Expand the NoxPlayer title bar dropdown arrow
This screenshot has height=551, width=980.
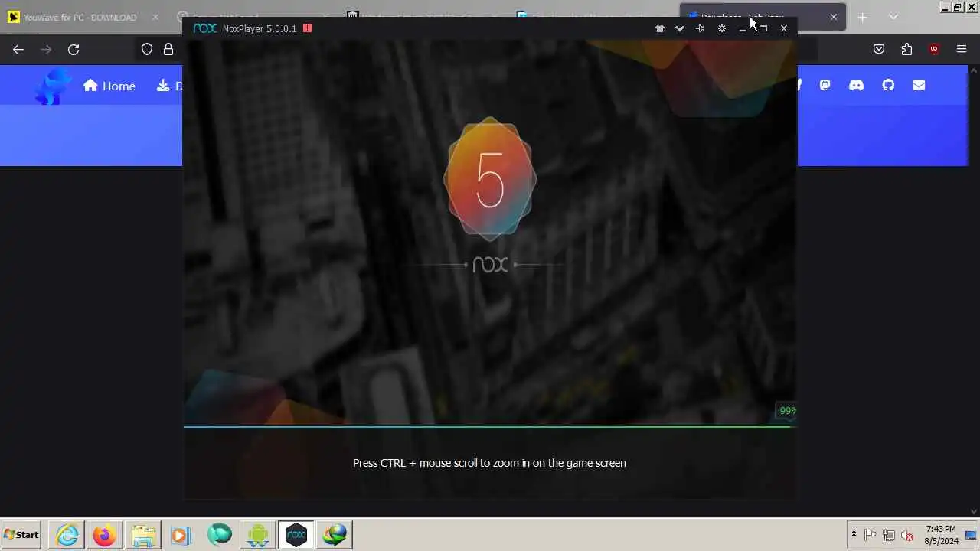click(680, 28)
